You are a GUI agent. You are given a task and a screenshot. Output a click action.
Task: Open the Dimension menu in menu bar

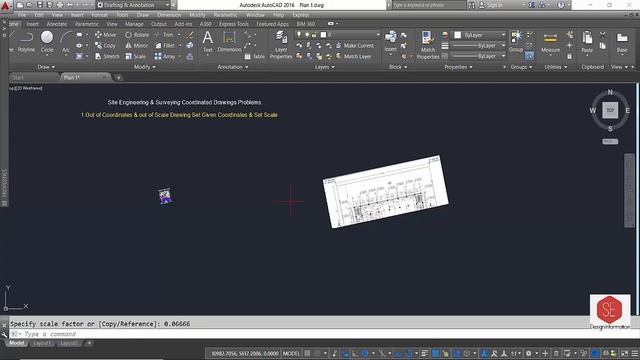169,15
